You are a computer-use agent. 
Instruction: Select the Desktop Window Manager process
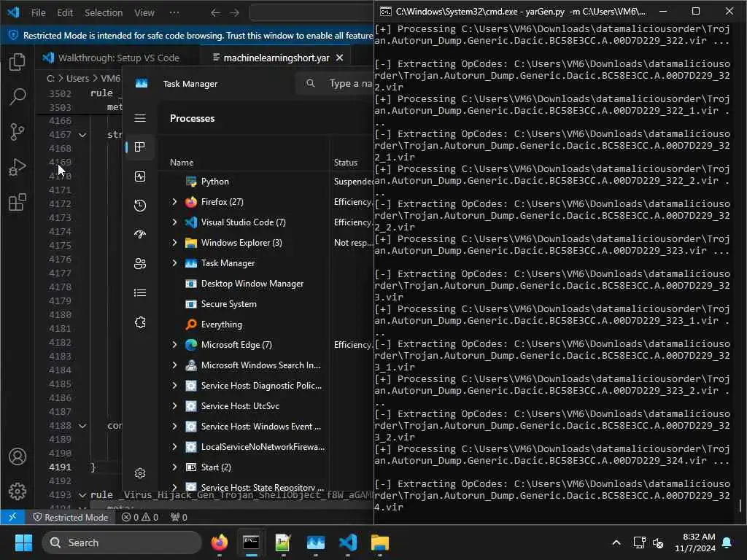point(266,284)
